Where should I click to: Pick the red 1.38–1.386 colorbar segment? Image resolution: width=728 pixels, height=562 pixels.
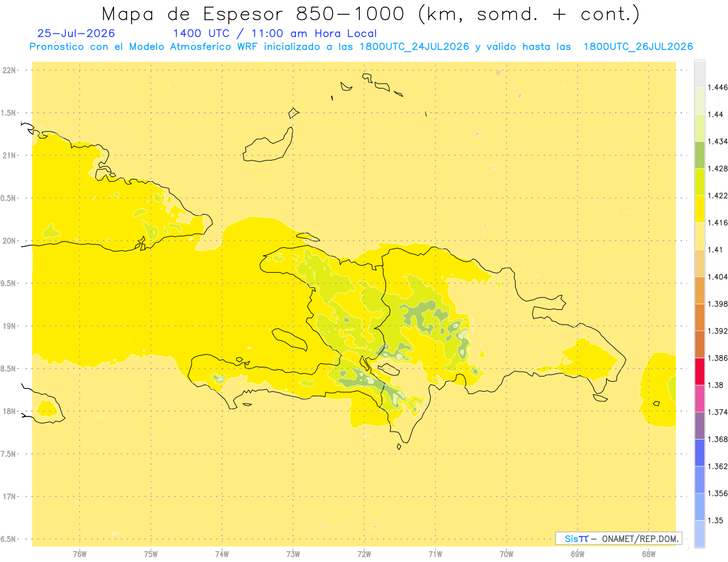click(x=699, y=371)
